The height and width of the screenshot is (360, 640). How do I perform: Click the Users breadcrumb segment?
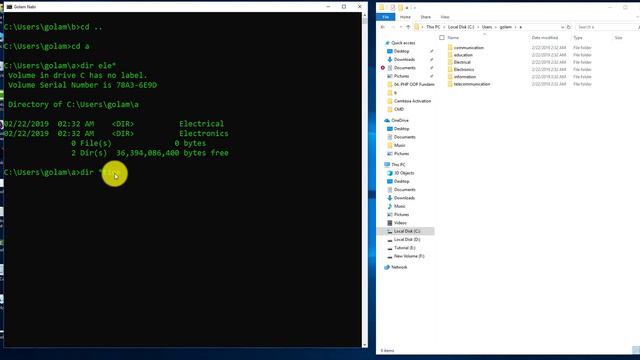point(487,27)
